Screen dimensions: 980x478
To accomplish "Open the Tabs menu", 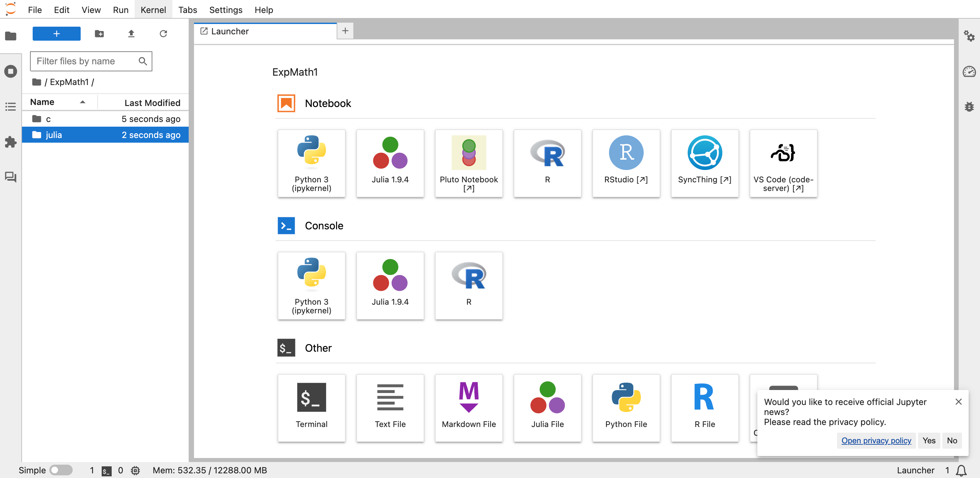I will 188,10.
